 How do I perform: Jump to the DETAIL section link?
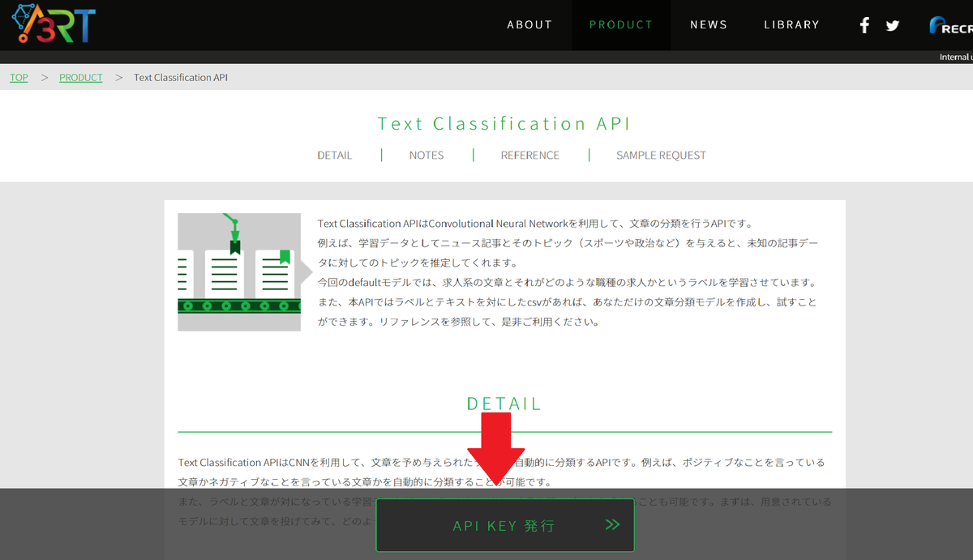(335, 155)
